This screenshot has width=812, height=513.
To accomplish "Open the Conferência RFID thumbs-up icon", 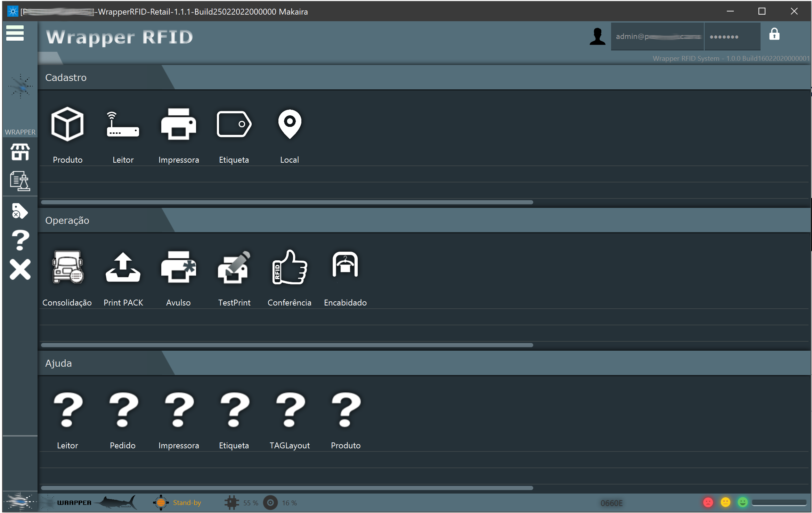I will (290, 267).
